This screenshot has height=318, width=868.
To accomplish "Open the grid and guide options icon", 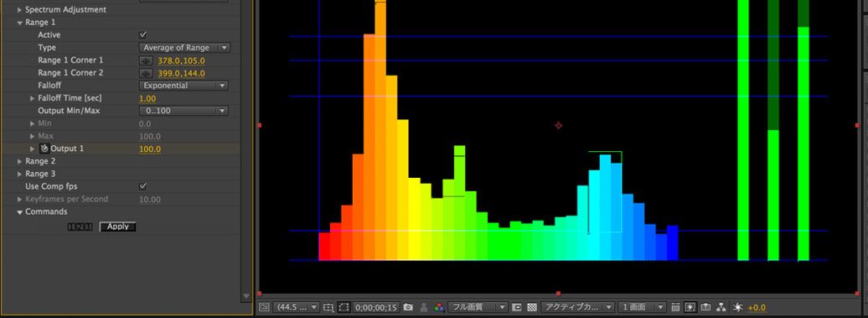I will (x=328, y=307).
